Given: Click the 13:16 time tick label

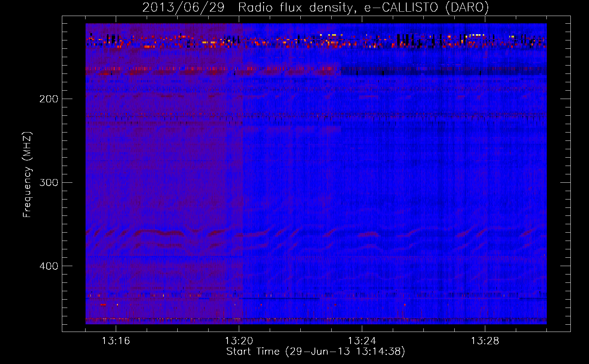Looking at the screenshot, I should click(x=116, y=341).
